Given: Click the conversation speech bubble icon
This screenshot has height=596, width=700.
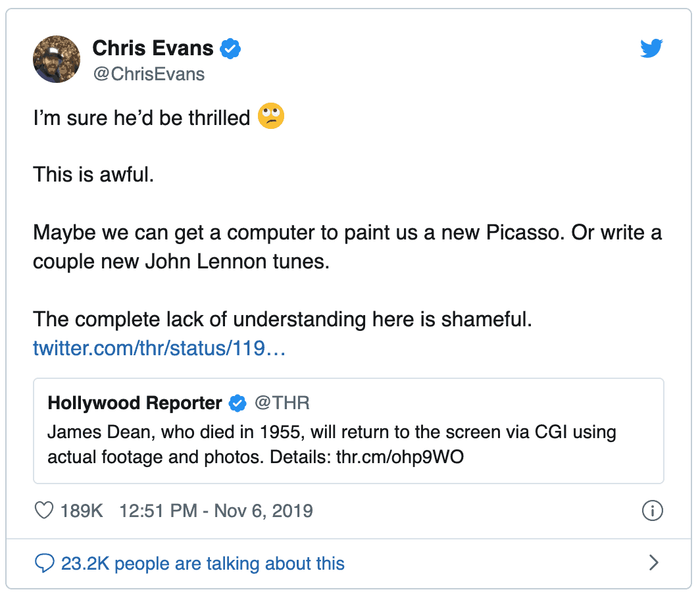Looking at the screenshot, I should tap(43, 563).
